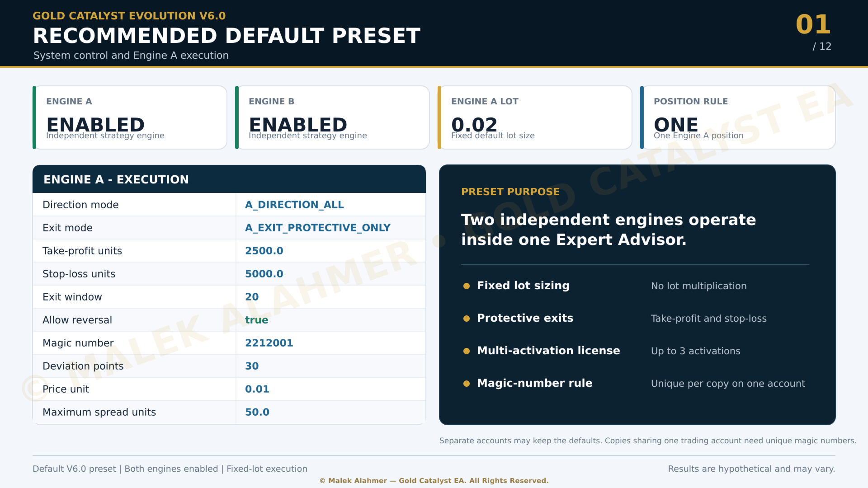The height and width of the screenshot is (488, 868).
Task: Click the Exit window value 20
Action: (252, 297)
